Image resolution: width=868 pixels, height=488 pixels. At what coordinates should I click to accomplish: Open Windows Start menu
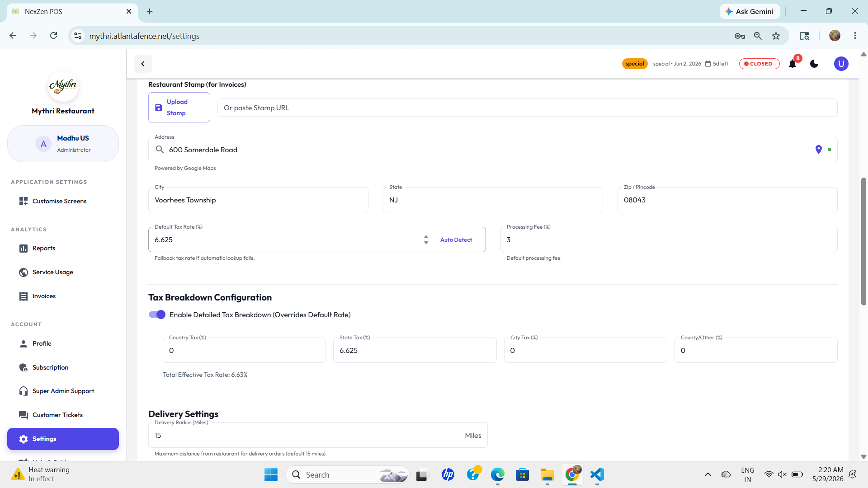[271, 474]
